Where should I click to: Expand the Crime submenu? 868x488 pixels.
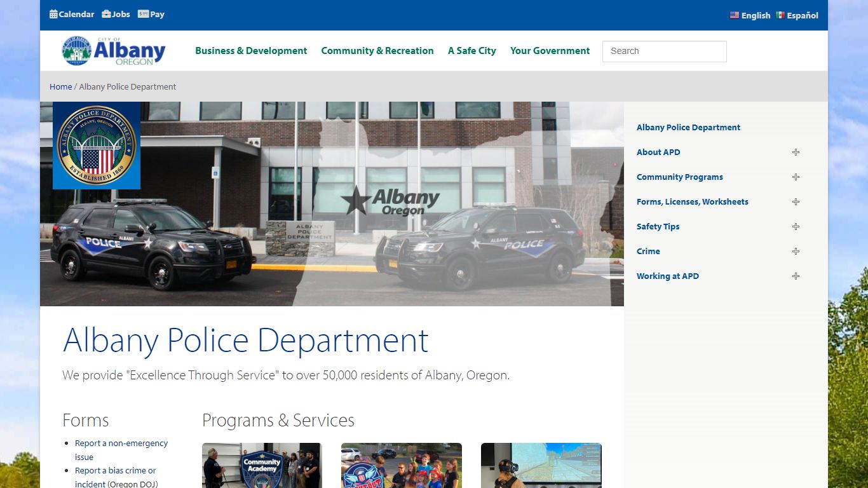796,252
